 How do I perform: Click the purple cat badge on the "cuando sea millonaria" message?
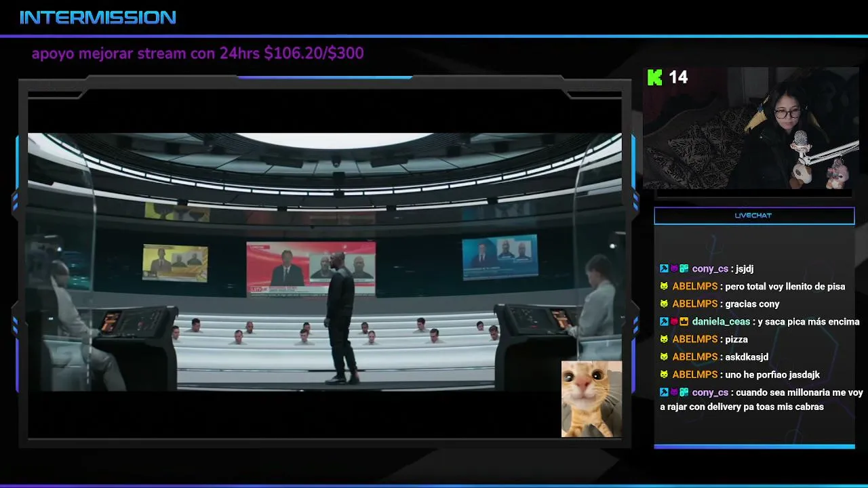[x=674, y=392]
